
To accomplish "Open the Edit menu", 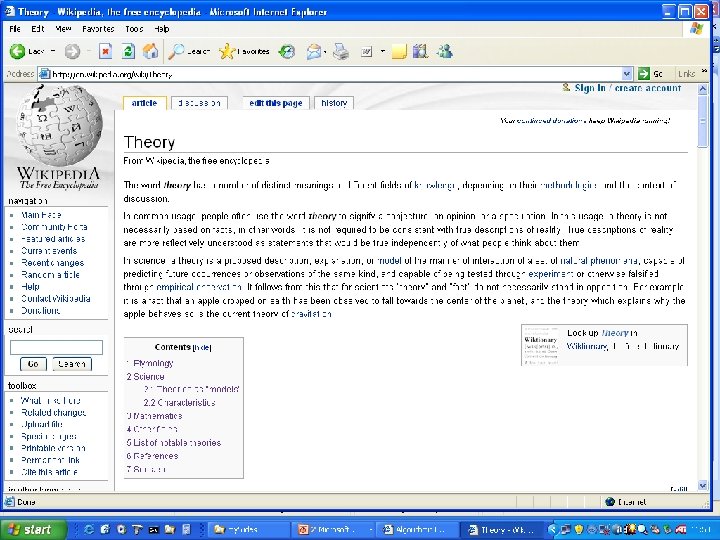I will [x=38, y=29].
